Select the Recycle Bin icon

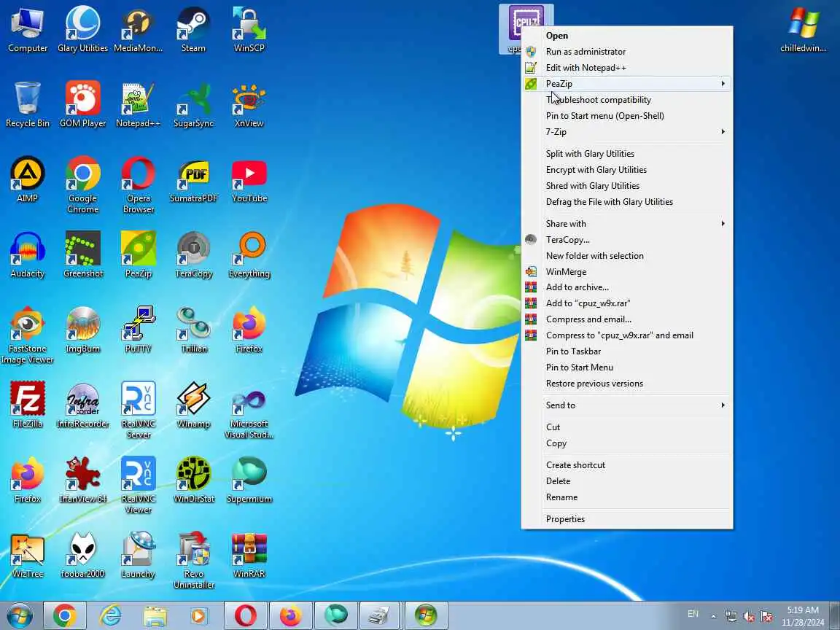tap(27, 104)
